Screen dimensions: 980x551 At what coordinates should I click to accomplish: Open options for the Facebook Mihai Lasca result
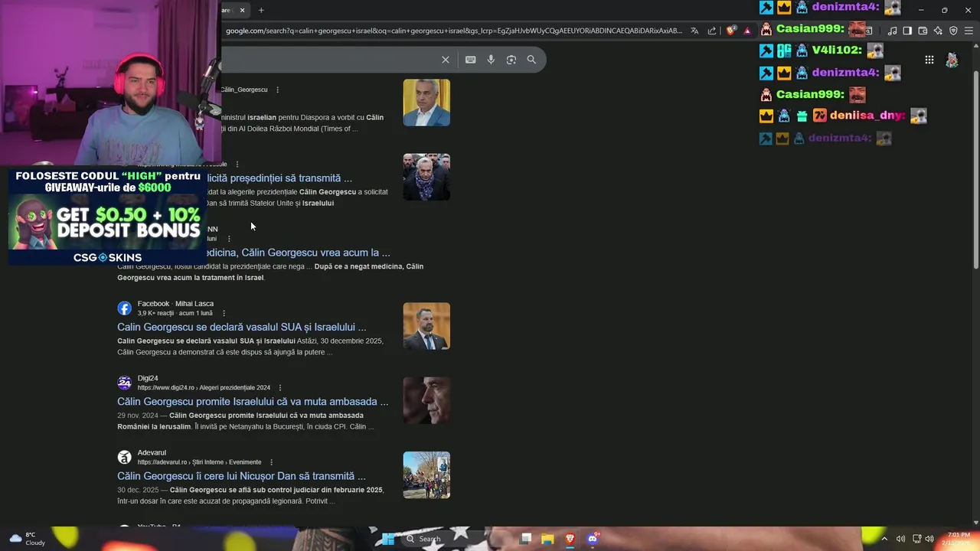tap(224, 313)
